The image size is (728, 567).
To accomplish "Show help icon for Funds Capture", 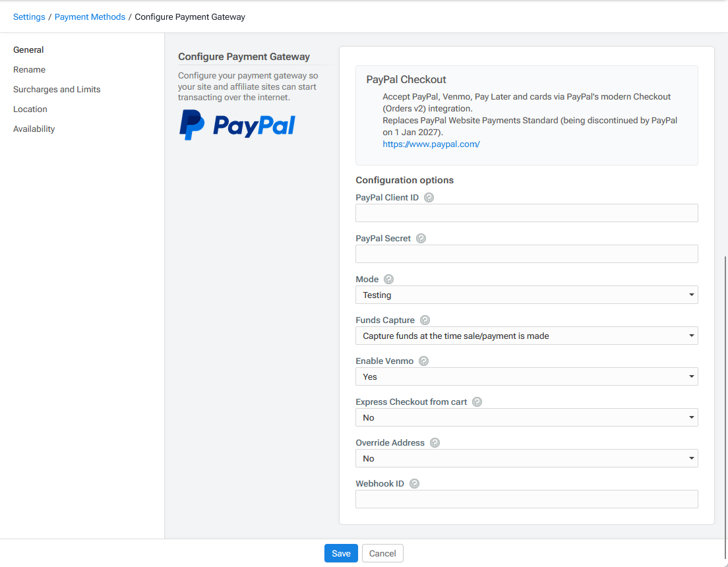I will (425, 320).
